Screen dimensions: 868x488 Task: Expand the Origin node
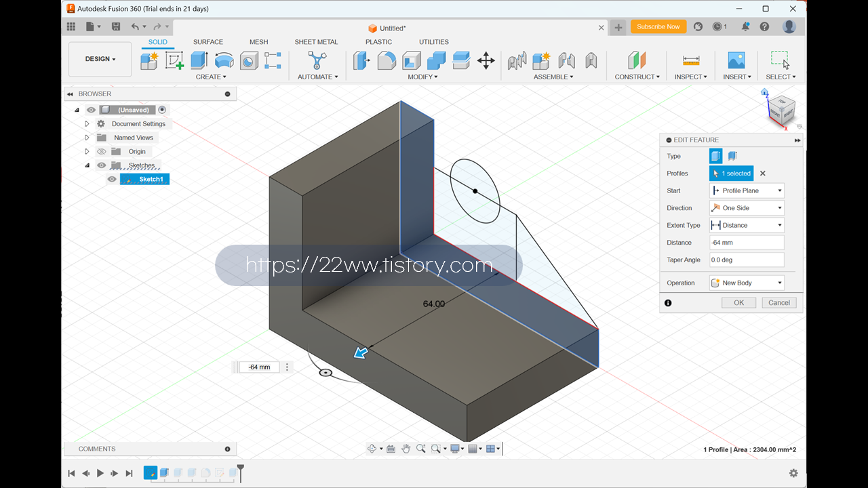[x=87, y=151]
